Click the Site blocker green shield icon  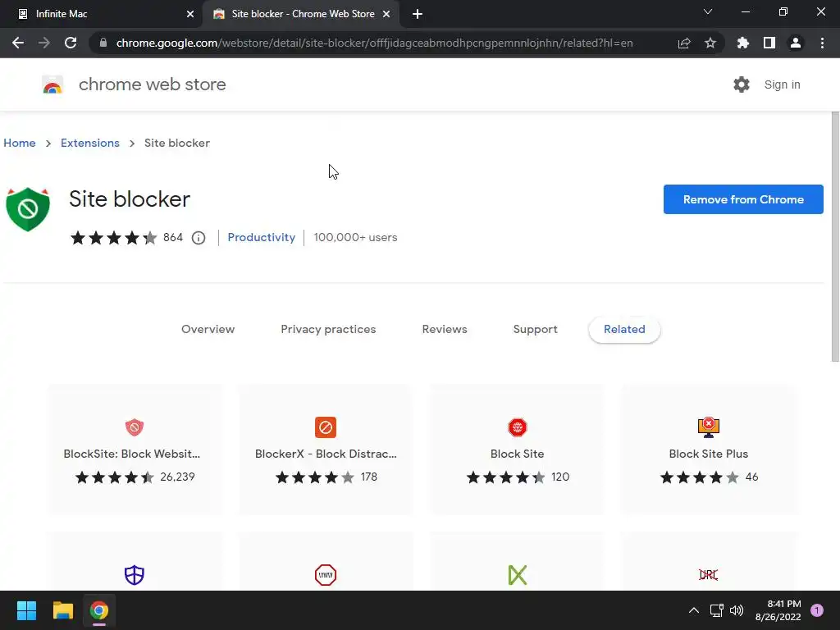(x=28, y=209)
